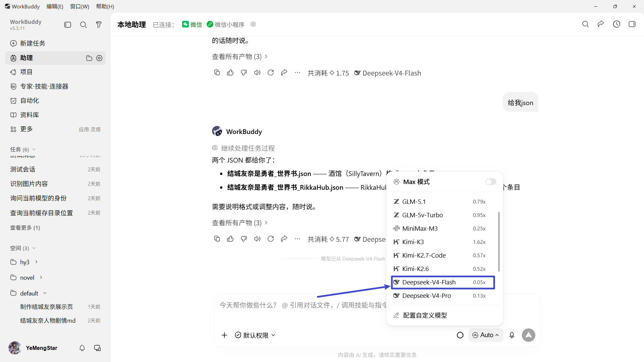This screenshot has height=362, width=644.
Task: Open 更多 apps section
Action: point(55,129)
